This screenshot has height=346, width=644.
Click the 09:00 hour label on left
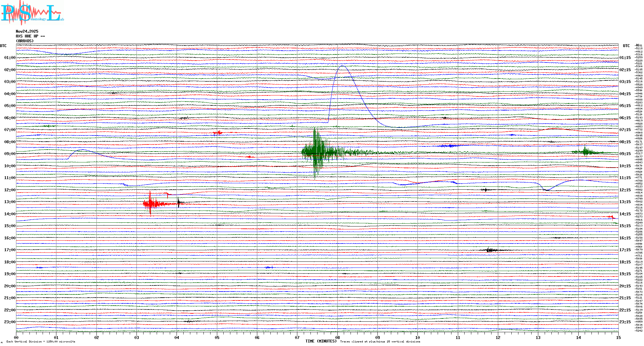10,154
